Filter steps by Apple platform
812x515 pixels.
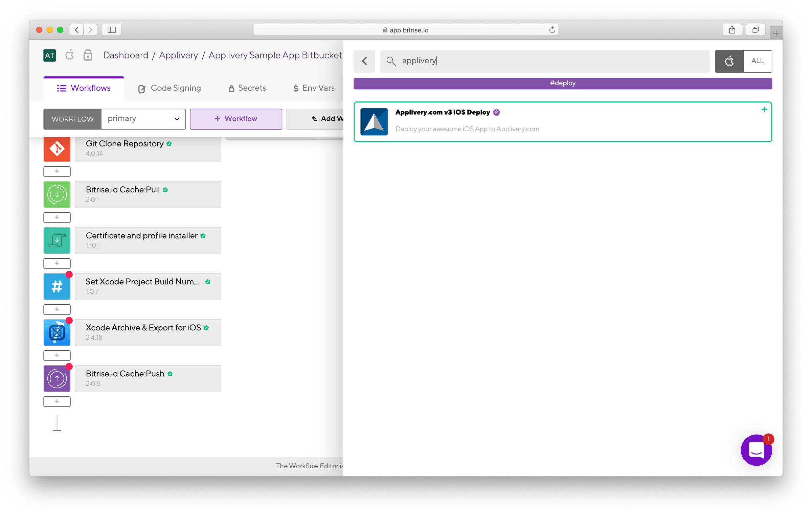(x=729, y=61)
